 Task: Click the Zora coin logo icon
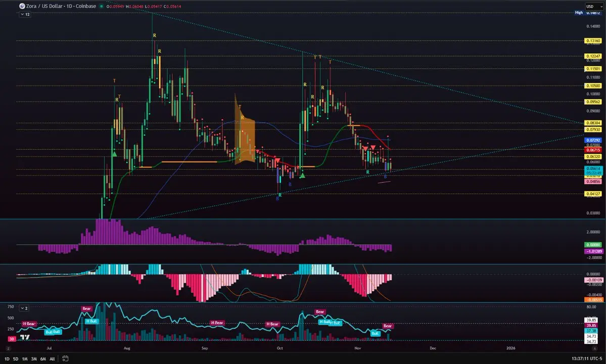click(22, 6)
